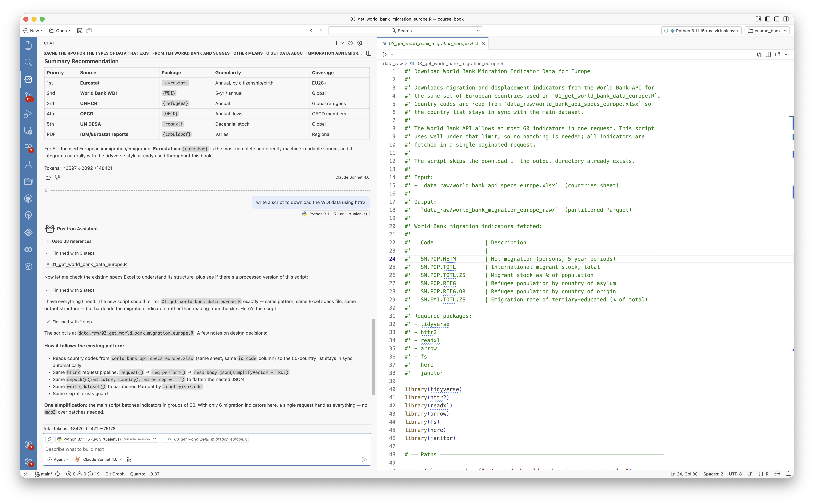Screen dimensions: 814x504
Task: Open the Colab 'CO' icon in the activity bar
Action: pos(28,250)
